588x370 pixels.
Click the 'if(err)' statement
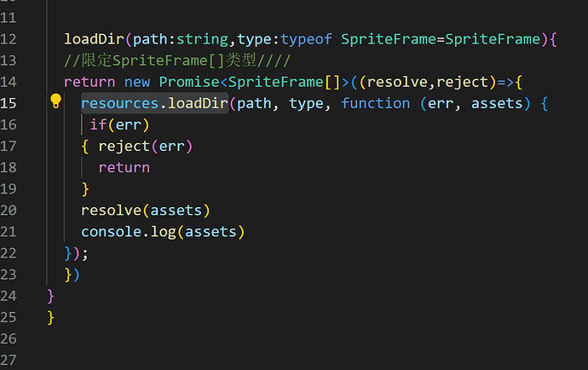119,124
